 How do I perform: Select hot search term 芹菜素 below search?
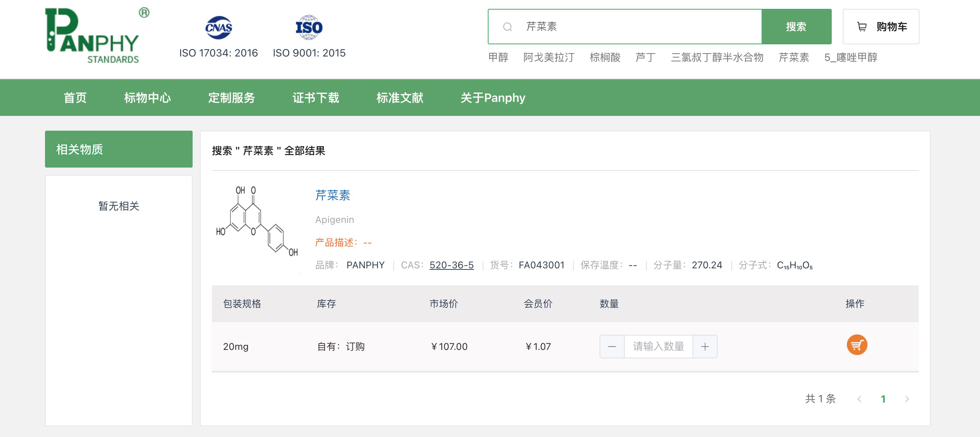click(x=794, y=58)
